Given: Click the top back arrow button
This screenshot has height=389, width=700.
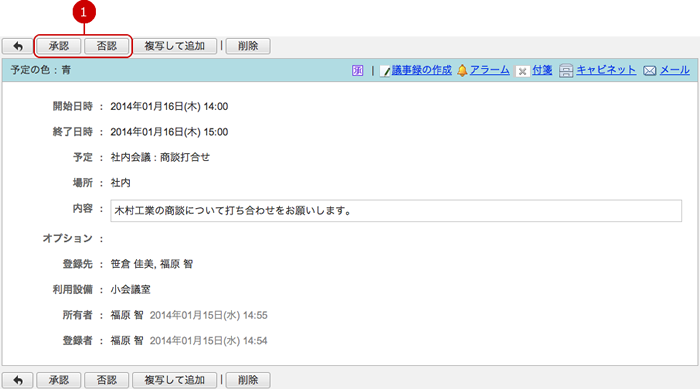Looking at the screenshot, I should click(17, 46).
